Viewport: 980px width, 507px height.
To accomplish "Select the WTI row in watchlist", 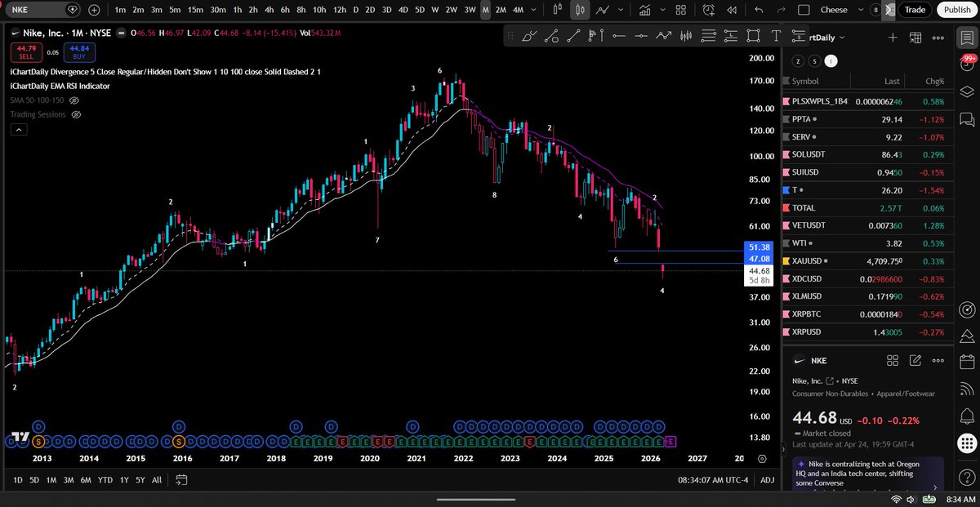I will [x=867, y=243].
